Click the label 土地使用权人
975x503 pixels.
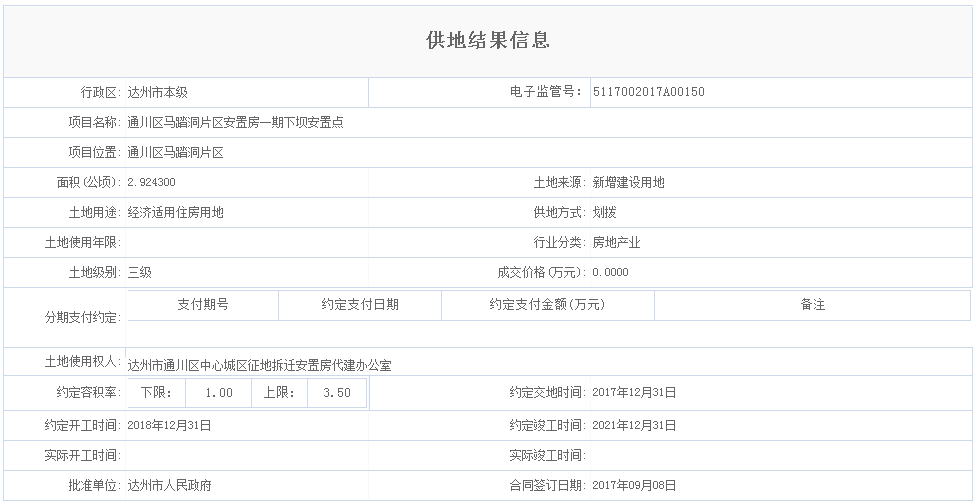[83, 361]
